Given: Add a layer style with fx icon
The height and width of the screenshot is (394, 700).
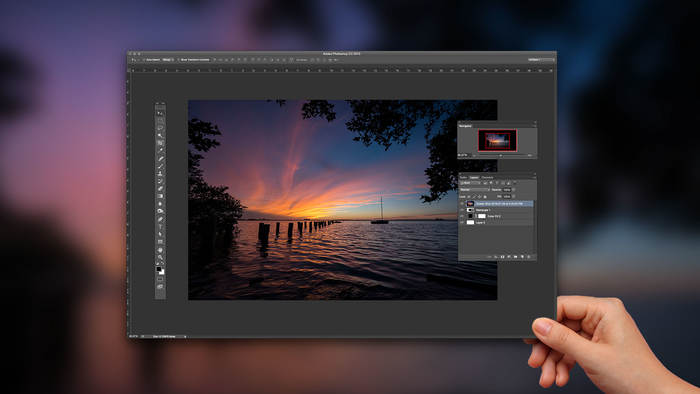Looking at the screenshot, I should pyautogui.click(x=496, y=257).
